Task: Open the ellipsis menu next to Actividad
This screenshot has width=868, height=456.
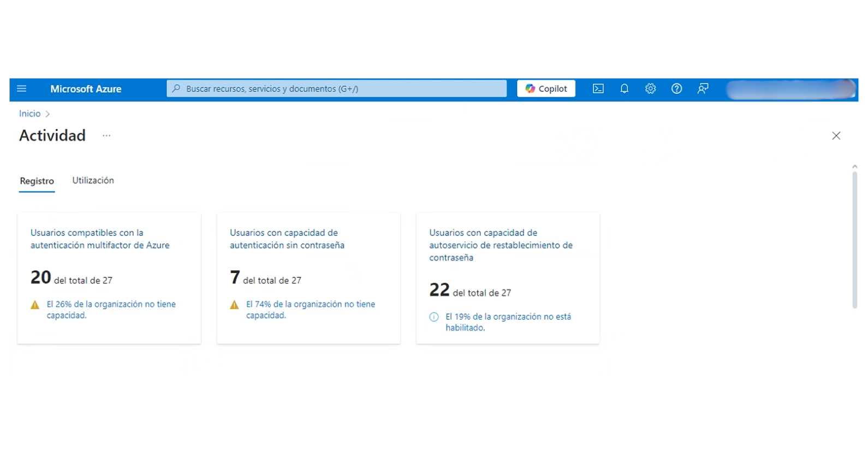Action: coord(106,135)
